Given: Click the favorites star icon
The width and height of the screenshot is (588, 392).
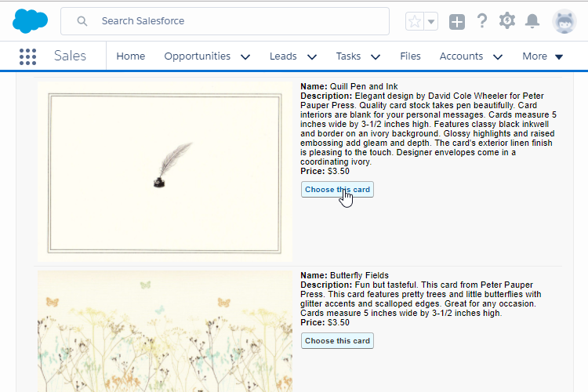Looking at the screenshot, I should pyautogui.click(x=415, y=21).
